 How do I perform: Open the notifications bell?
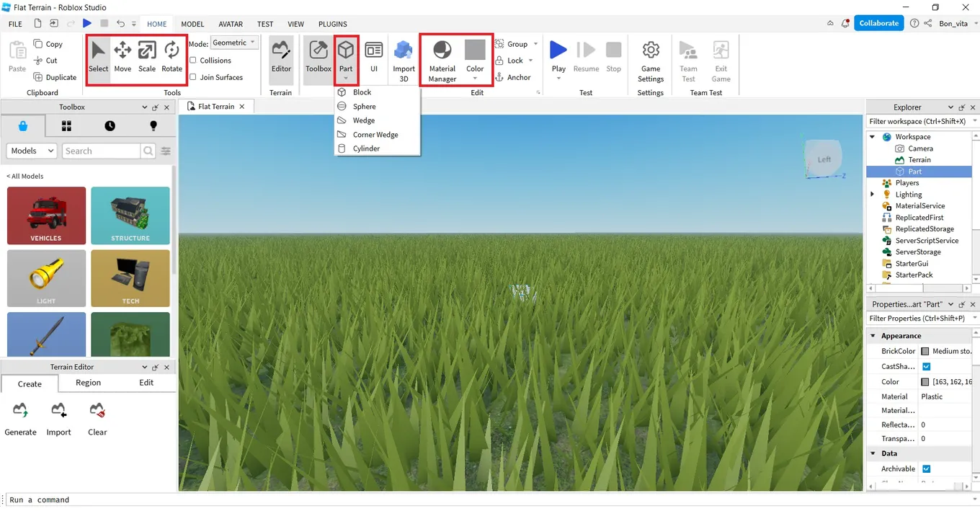click(x=845, y=24)
